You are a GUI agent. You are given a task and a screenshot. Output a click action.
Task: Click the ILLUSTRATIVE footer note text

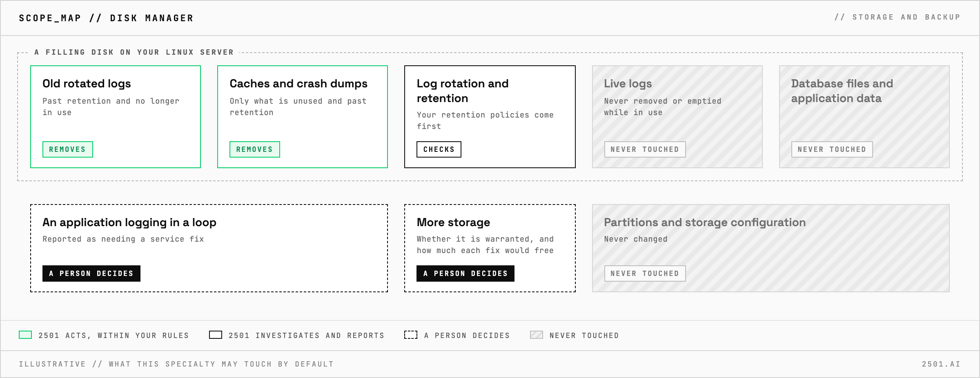(176, 364)
